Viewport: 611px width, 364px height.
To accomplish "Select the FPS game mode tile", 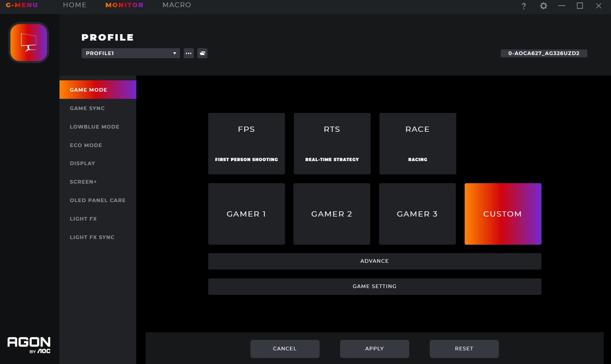I will (x=246, y=143).
